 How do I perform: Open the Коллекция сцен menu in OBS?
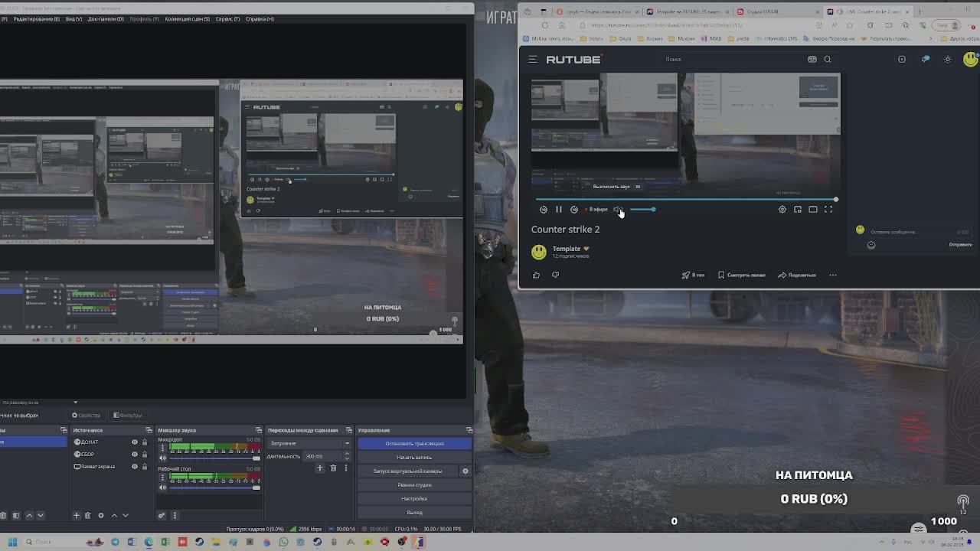click(187, 18)
